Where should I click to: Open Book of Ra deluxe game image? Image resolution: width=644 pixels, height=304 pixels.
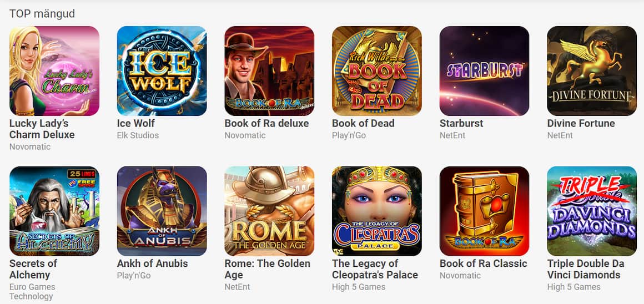pos(269,71)
